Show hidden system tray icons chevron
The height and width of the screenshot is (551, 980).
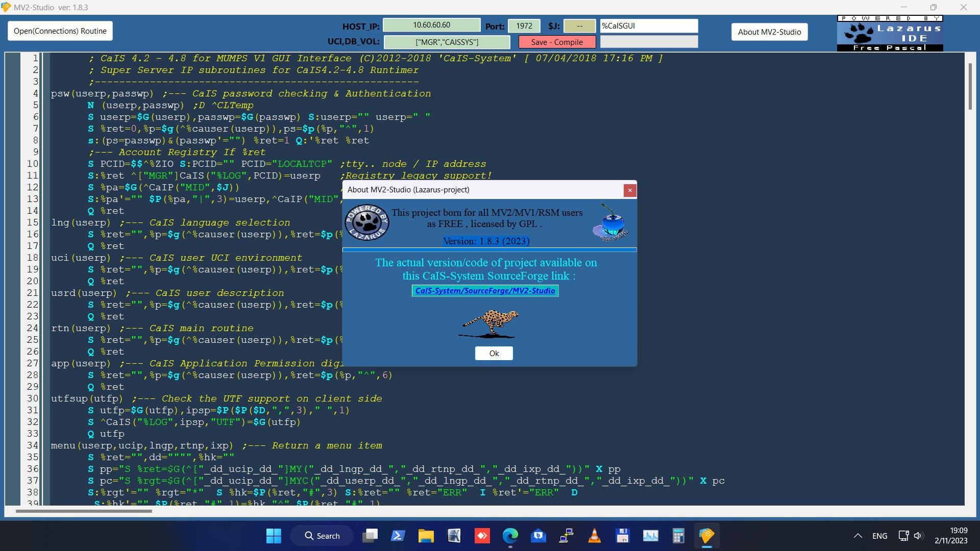pyautogui.click(x=857, y=536)
